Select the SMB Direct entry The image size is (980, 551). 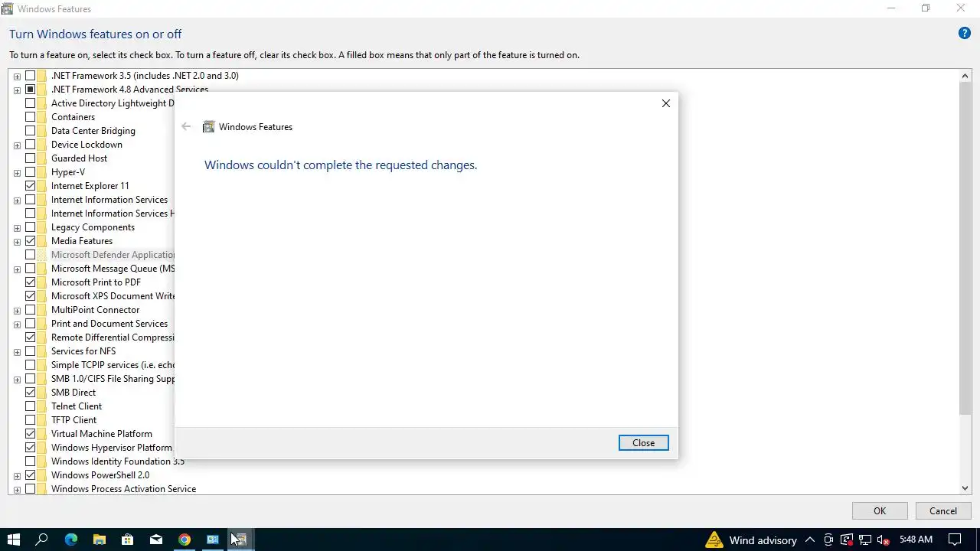click(73, 393)
